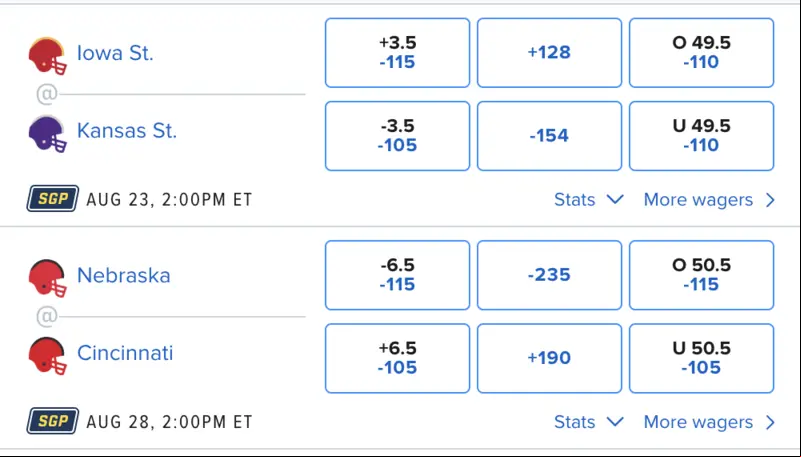Select Under 49.5 total bet
Viewport: 801px width, 457px height.
[701, 136]
